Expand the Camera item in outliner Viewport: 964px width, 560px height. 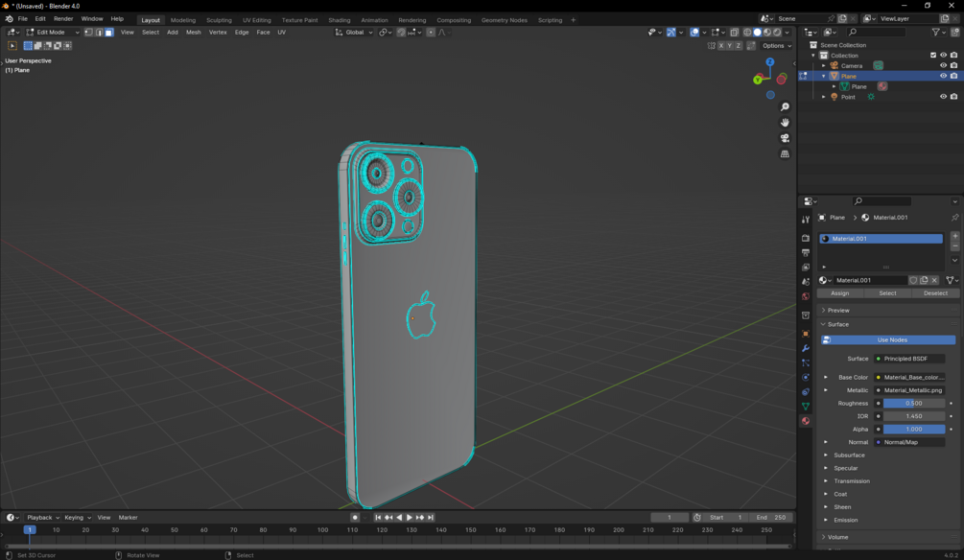[x=824, y=66]
